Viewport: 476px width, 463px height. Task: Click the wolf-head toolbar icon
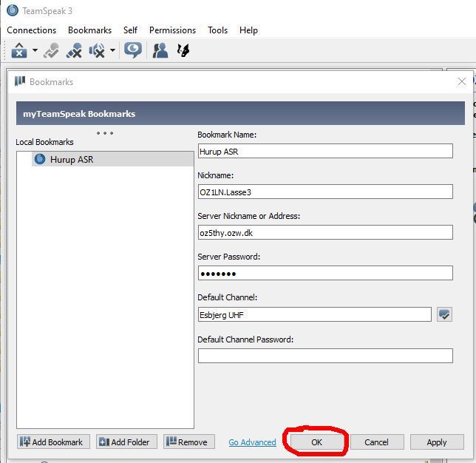[183, 50]
